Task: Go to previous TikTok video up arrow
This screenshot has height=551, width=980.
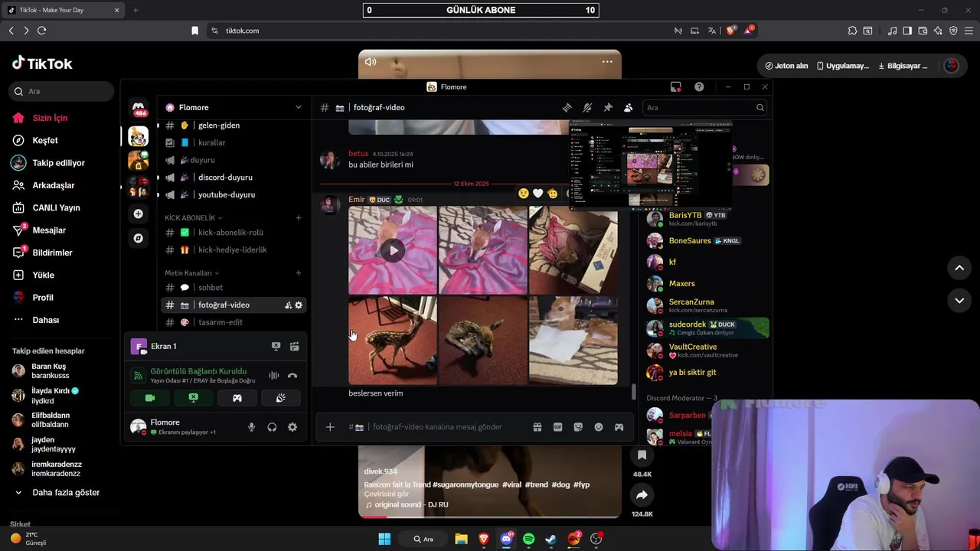Action: click(x=959, y=268)
